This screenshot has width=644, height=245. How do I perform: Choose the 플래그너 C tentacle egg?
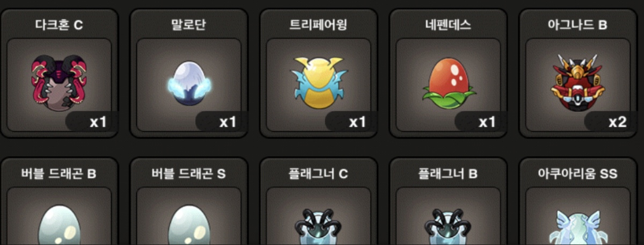tap(319, 226)
